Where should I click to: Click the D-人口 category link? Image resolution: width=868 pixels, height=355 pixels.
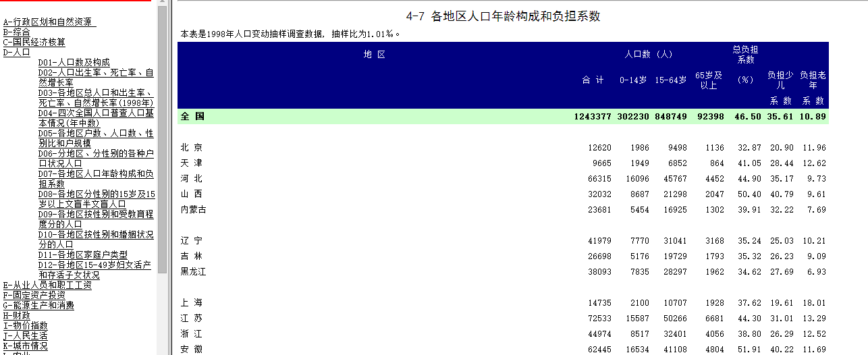[x=16, y=52]
